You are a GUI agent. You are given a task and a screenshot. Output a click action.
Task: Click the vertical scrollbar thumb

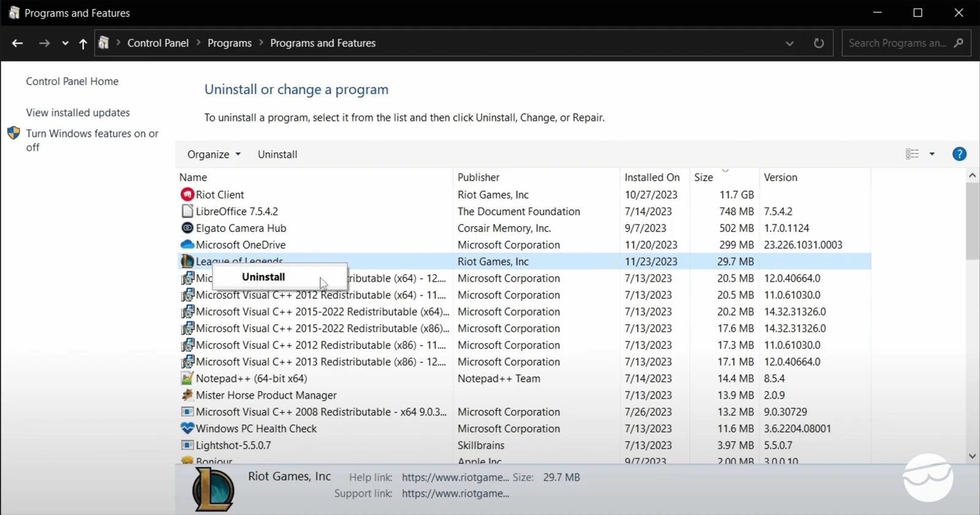(x=972, y=221)
